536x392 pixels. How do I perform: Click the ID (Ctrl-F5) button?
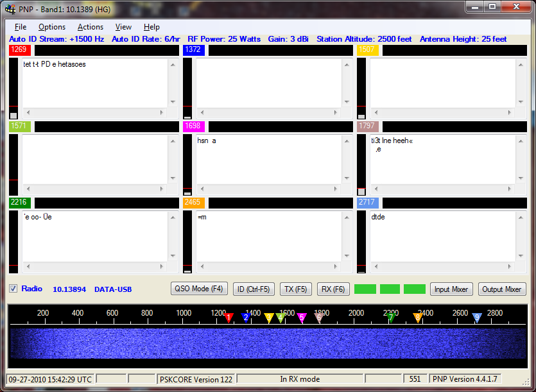[254, 289]
